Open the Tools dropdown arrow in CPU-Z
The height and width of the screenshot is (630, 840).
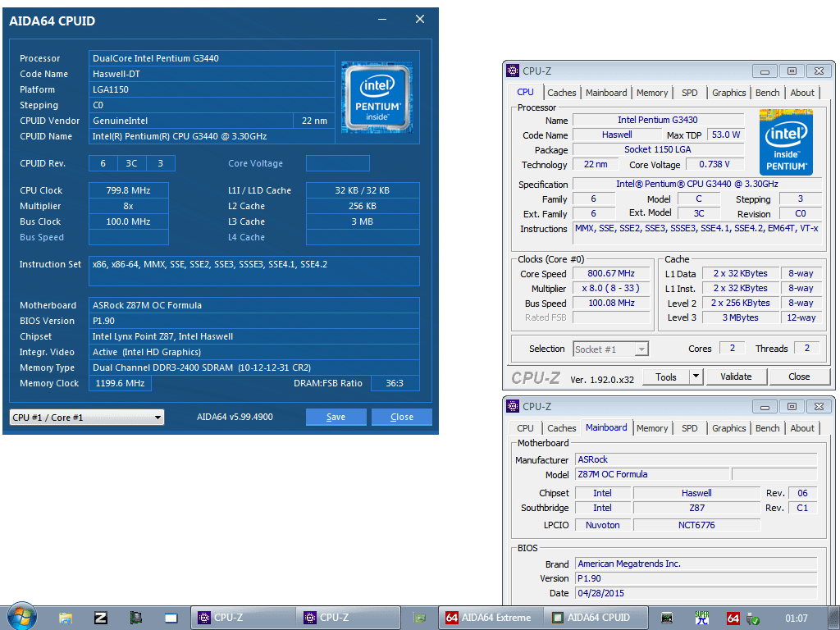[696, 377]
